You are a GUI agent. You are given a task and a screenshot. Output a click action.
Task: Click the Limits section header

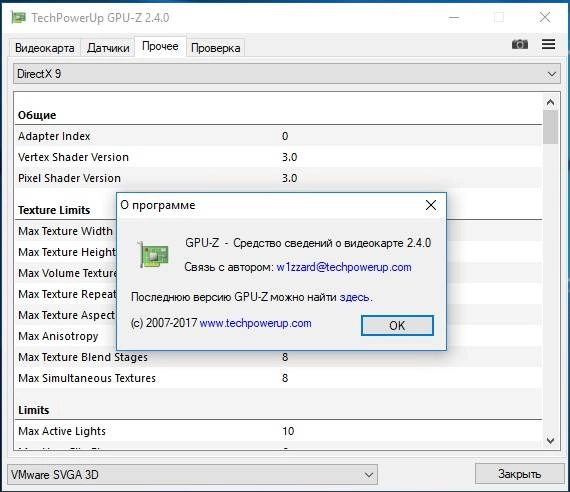coord(33,410)
